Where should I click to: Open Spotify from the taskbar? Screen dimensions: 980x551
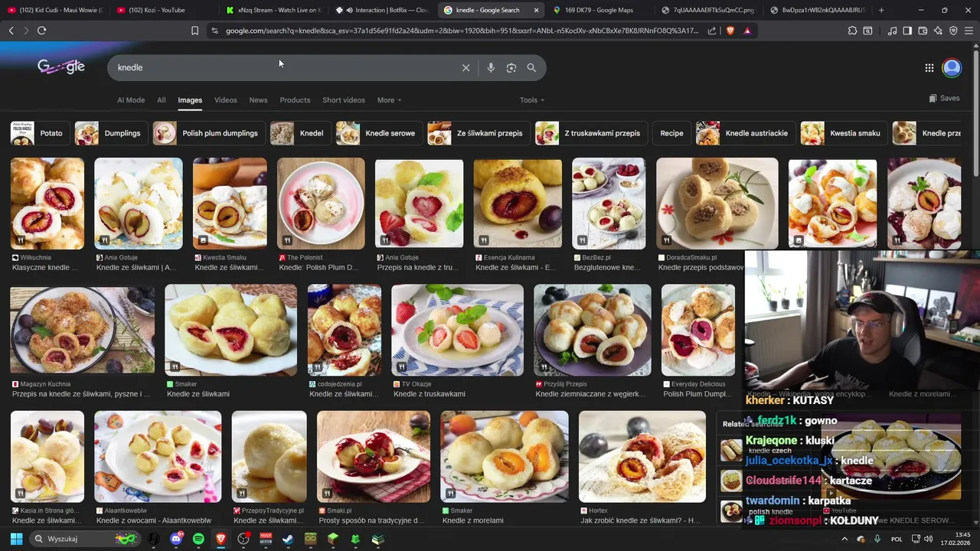click(198, 539)
